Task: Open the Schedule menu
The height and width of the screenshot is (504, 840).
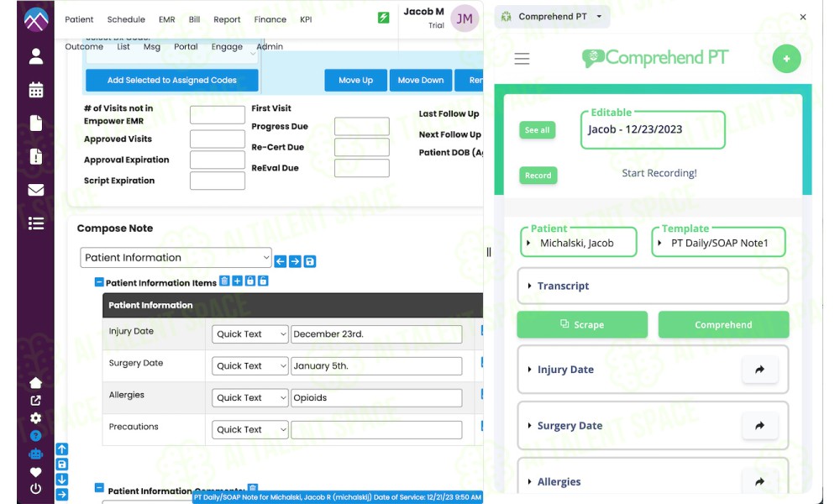Action: pos(126,19)
